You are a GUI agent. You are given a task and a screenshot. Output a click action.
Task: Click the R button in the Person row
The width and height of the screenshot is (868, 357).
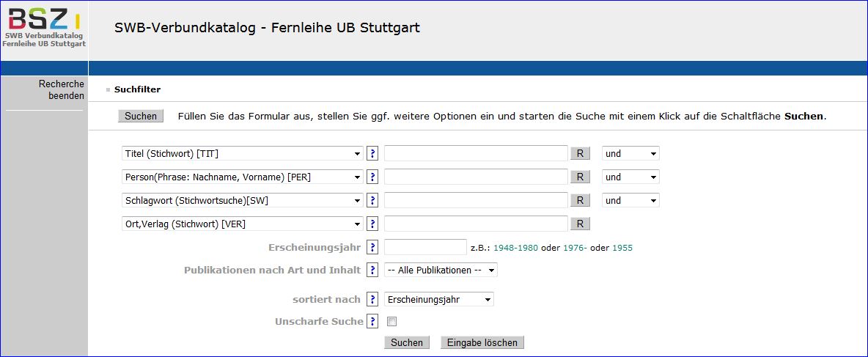(580, 177)
